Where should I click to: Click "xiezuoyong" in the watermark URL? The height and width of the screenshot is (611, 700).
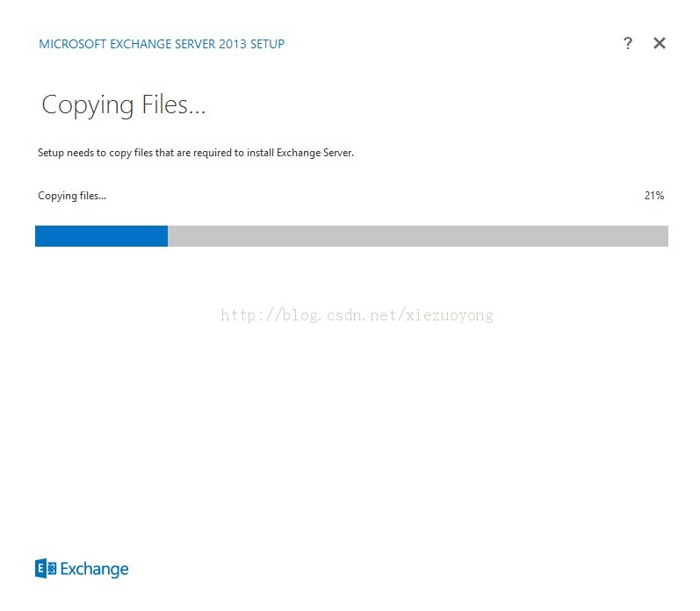click(x=450, y=315)
